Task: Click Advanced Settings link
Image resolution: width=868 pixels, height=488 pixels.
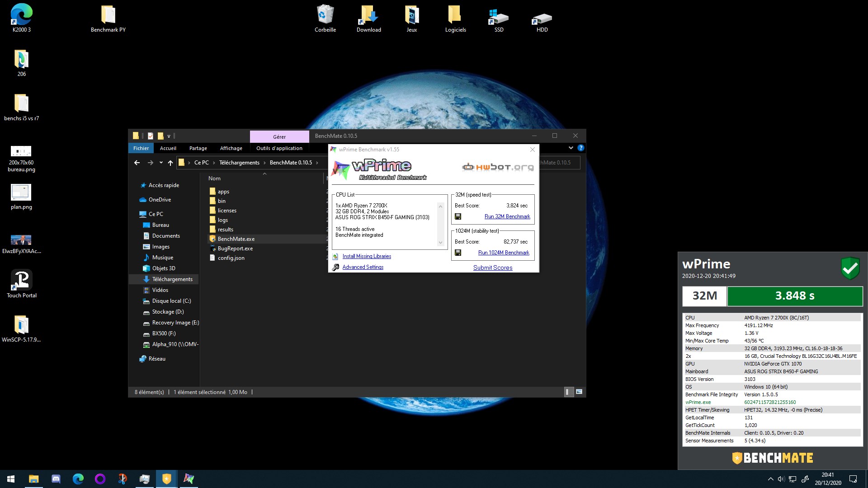Action: click(x=363, y=267)
